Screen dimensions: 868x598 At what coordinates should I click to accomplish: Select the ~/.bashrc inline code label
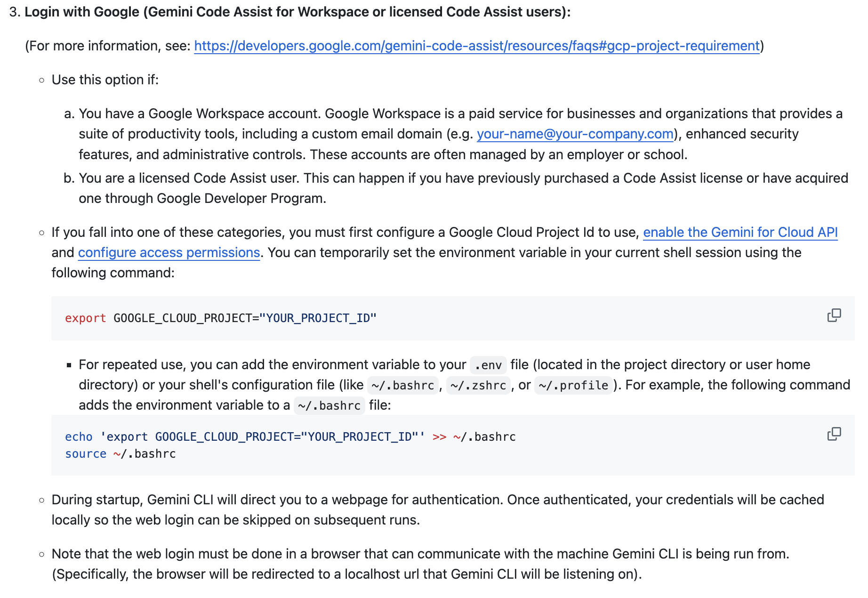click(x=403, y=385)
